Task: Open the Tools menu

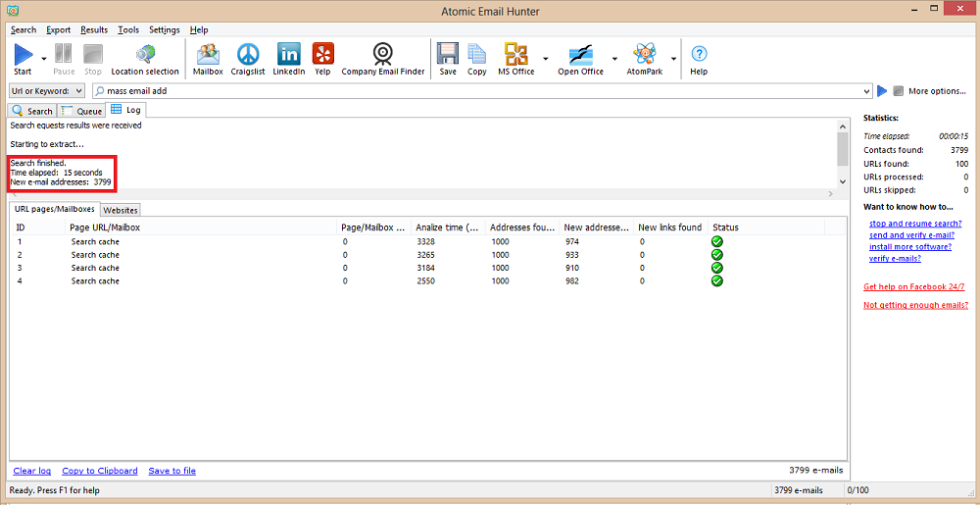Action: (x=128, y=30)
